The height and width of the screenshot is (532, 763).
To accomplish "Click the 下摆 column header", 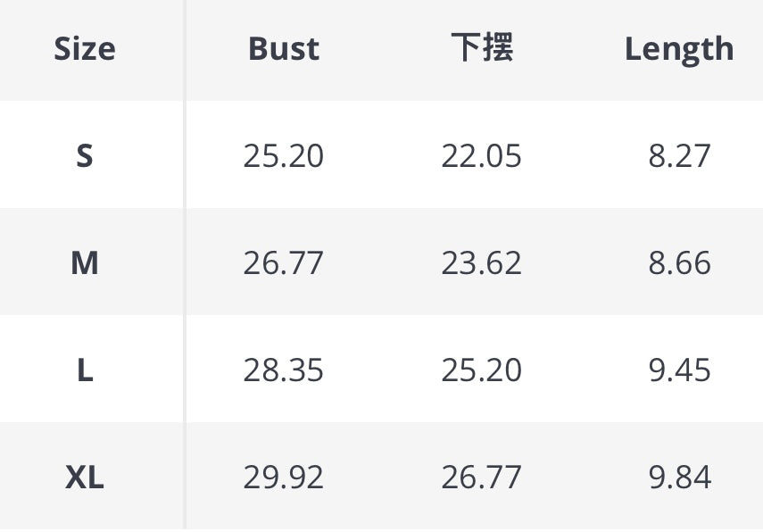I will coord(482,49).
